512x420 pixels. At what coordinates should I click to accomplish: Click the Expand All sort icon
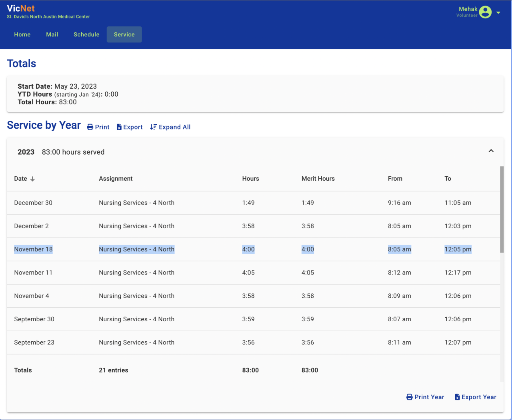pos(153,127)
